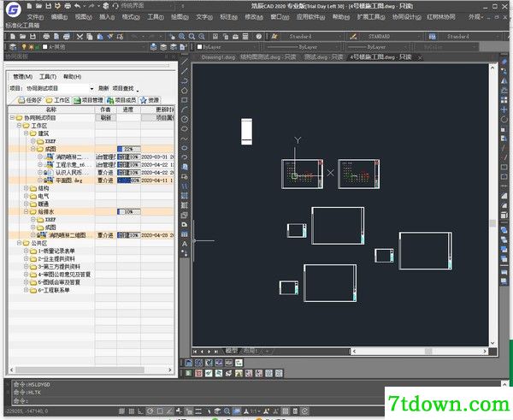Collapse the 给排水 folder
513x420 pixels.
pyautogui.click(x=27, y=212)
